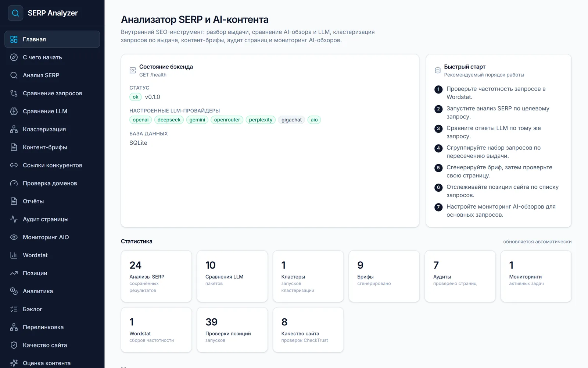Click the checklist icon for Бэклог

(14, 309)
